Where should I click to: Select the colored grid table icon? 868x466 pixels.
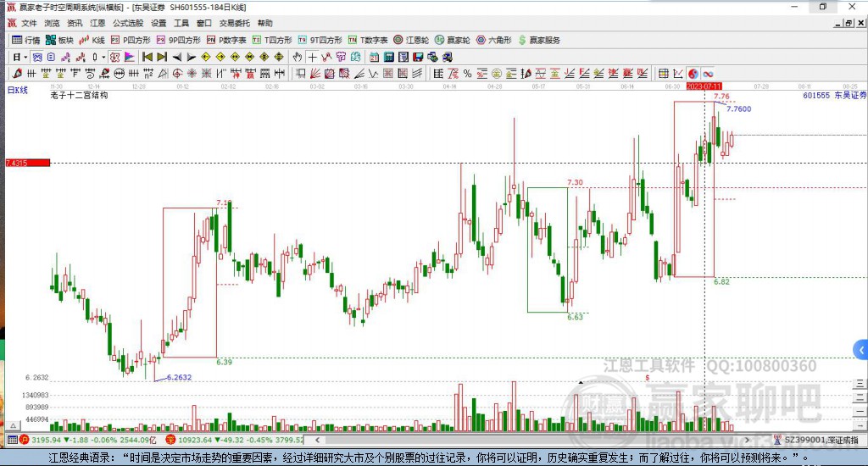[663, 74]
